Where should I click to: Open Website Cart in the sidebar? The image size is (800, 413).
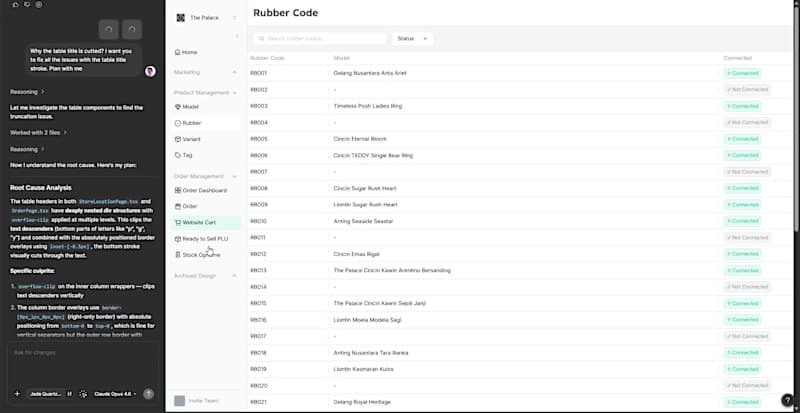point(206,223)
